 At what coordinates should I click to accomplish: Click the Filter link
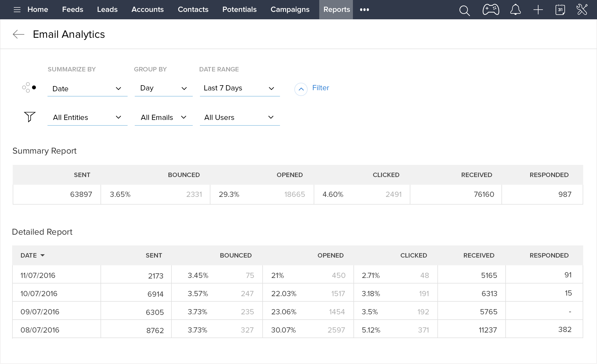click(321, 88)
